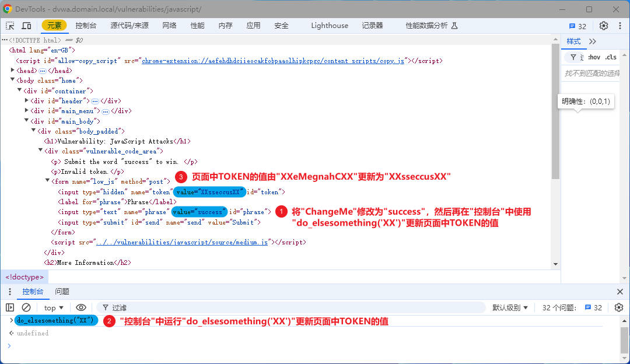Select the highlighted token value XXsseccusXX
630x364 pixels.
[x=209, y=192]
